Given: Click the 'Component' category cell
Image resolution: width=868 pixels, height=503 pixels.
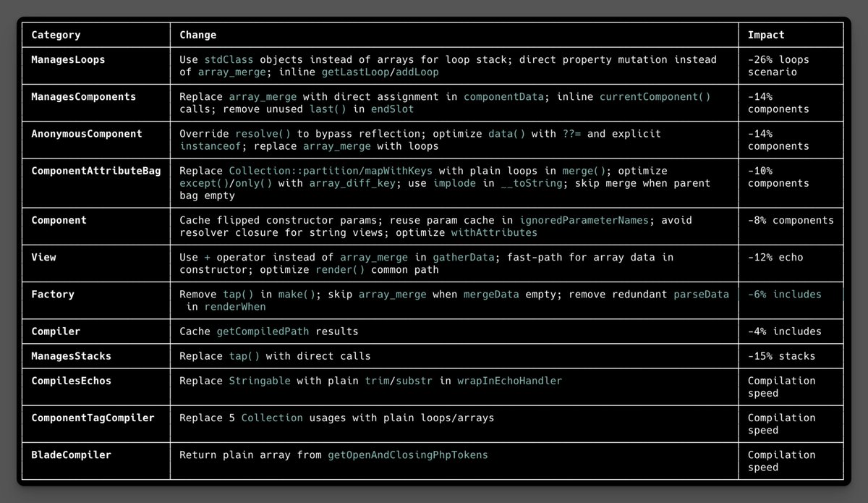Looking at the screenshot, I should click(59, 220).
